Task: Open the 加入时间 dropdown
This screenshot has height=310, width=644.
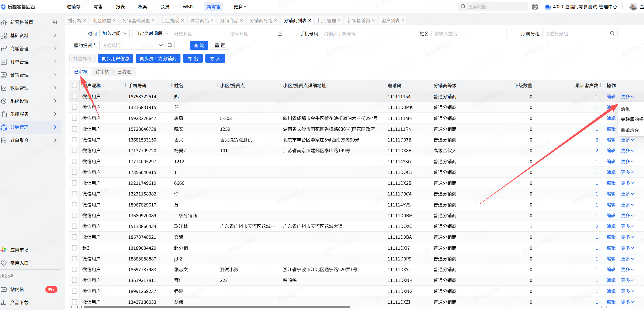Action: [x=114, y=34]
